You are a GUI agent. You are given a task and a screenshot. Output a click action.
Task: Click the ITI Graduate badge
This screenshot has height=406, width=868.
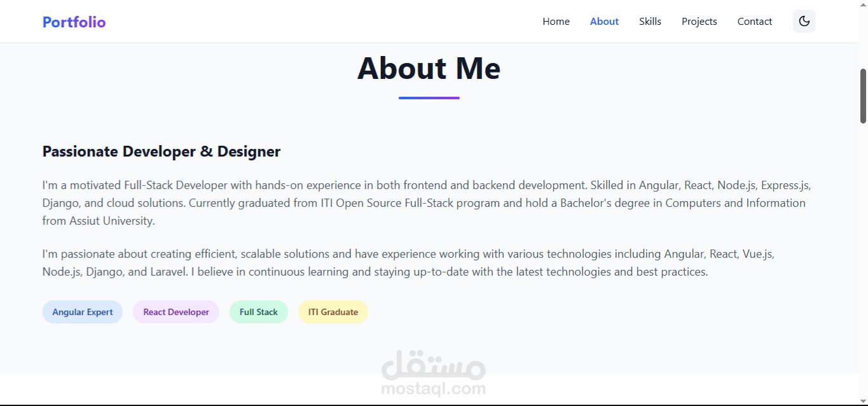click(x=333, y=312)
